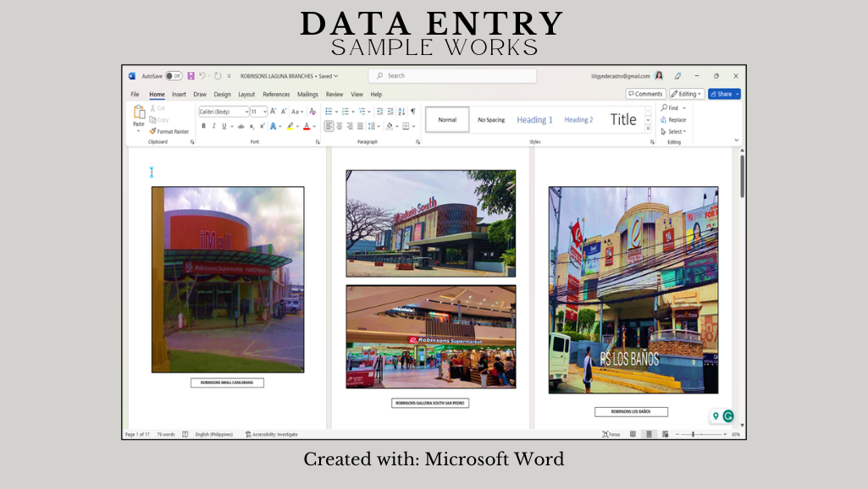Screen dimensions: 868x489
Task: Toggle the AutoSave switch
Action: coord(174,76)
